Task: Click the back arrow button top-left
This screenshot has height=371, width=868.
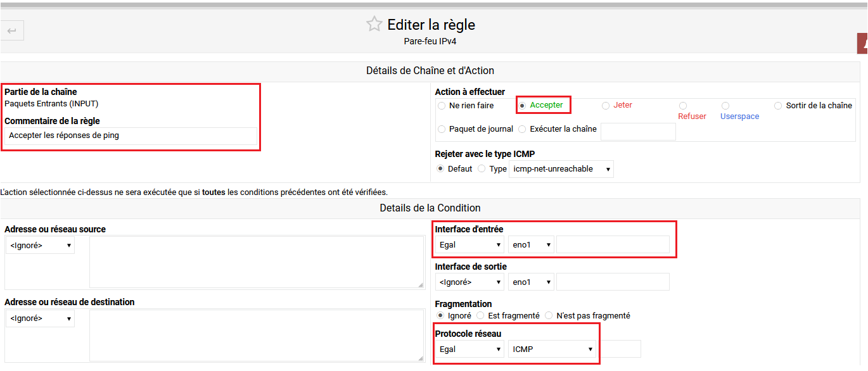Action: 12,30
